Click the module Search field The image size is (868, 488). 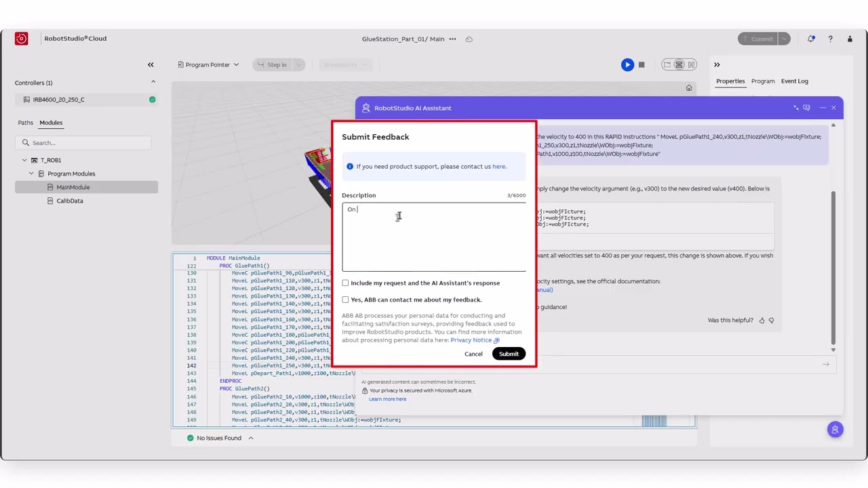83,142
